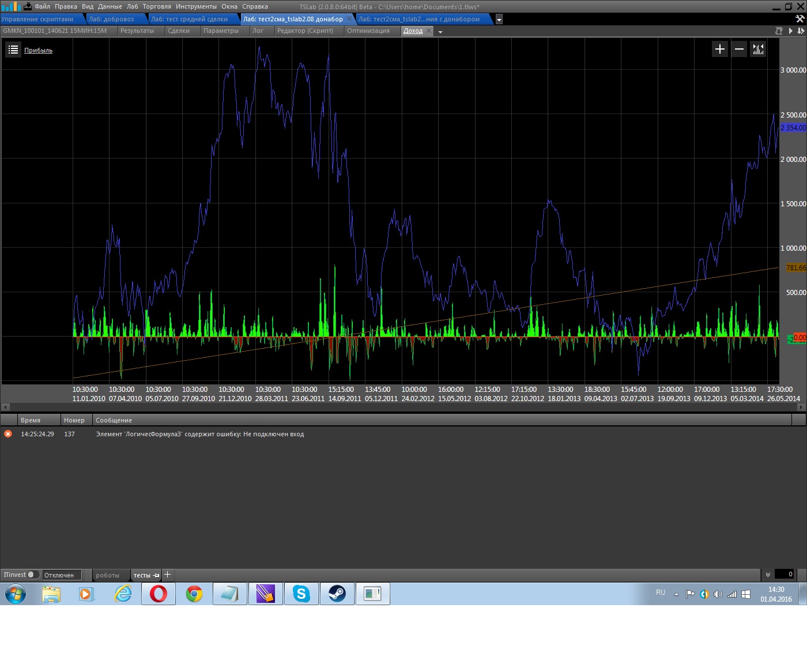Click the play arrow icon in tab bar

[790, 31]
